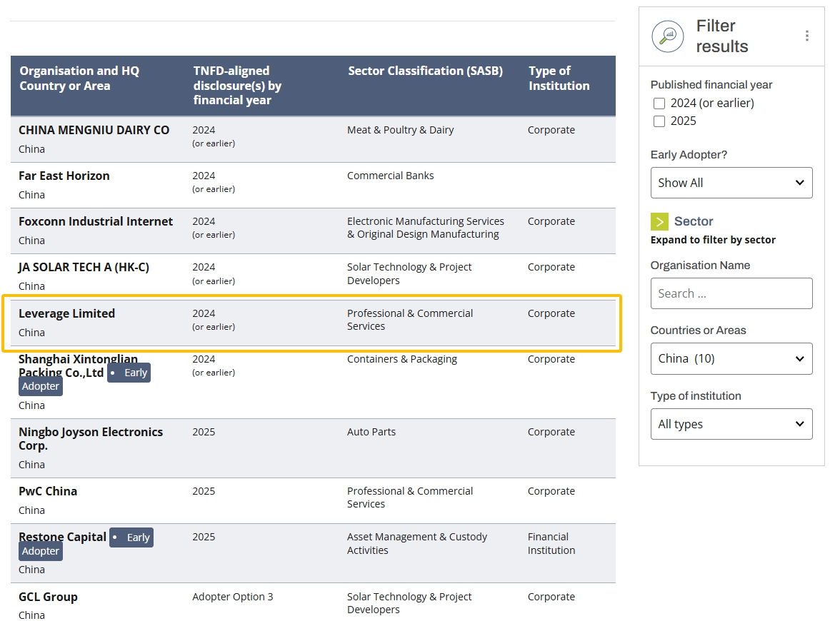Tick the 2025 financial year checkbox
The width and height of the screenshot is (840, 621).
click(659, 121)
